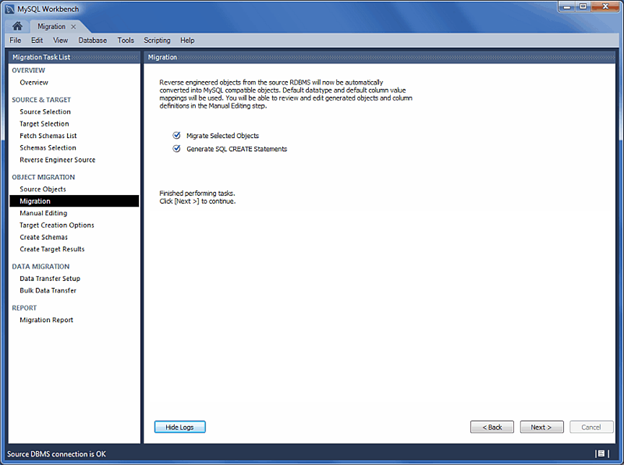Uncheck Migrate Selected Objects
Screen dimensions: 624x465
177,135
